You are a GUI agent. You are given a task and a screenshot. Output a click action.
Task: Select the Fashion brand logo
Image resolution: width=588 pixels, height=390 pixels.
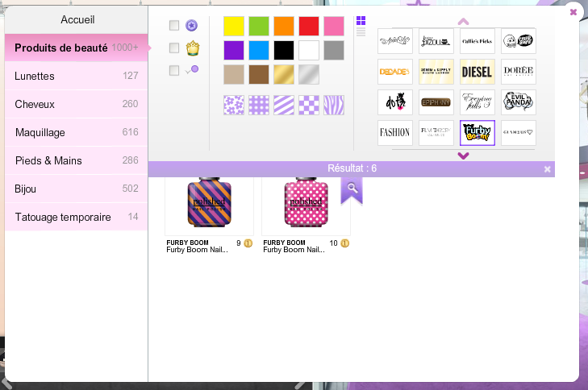coord(395,133)
